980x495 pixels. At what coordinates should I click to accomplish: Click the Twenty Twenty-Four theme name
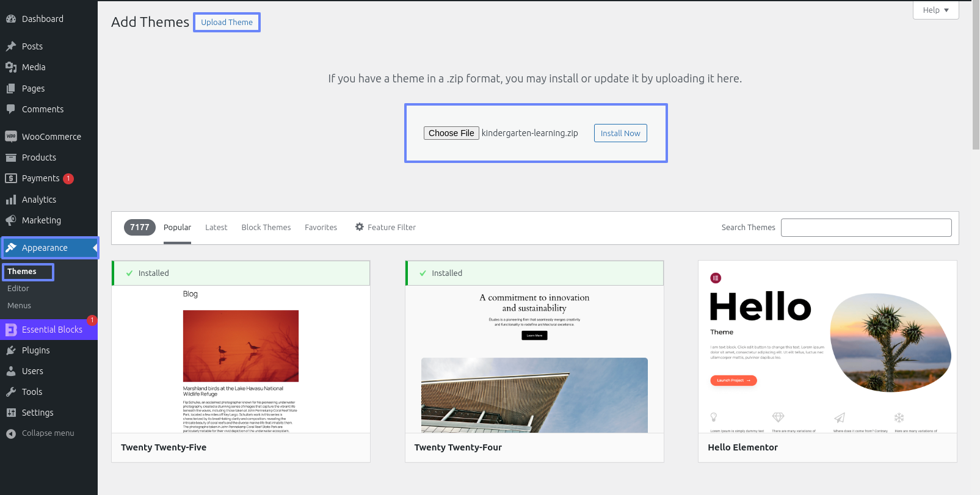458,447
